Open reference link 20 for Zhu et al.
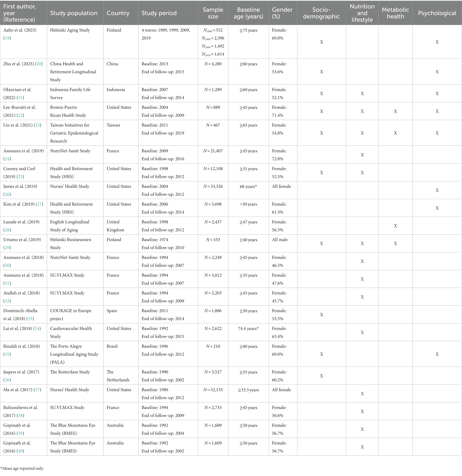The width and height of the screenshot is (462, 476). click(x=39, y=64)
